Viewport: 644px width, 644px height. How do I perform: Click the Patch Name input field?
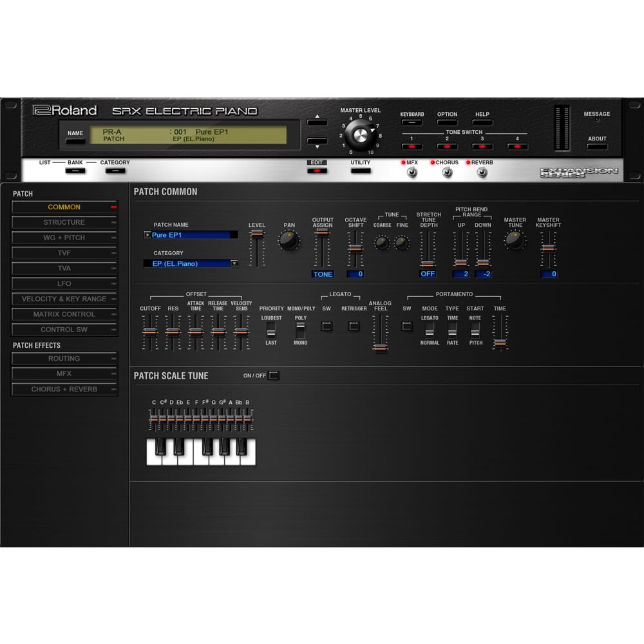point(193,235)
